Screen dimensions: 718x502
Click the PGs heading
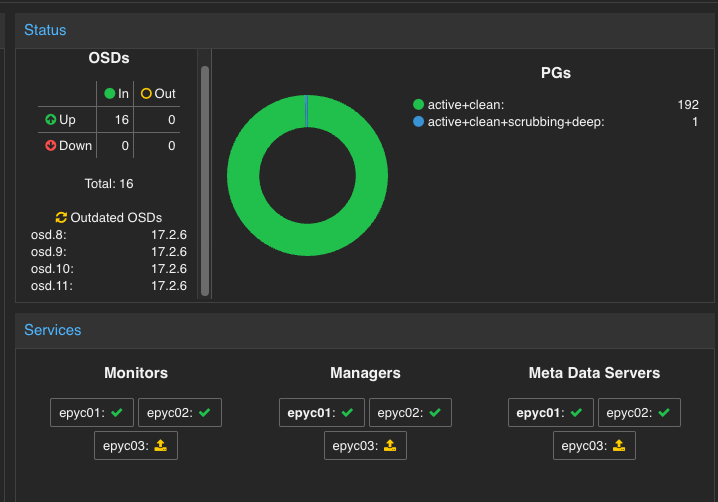pyautogui.click(x=556, y=73)
